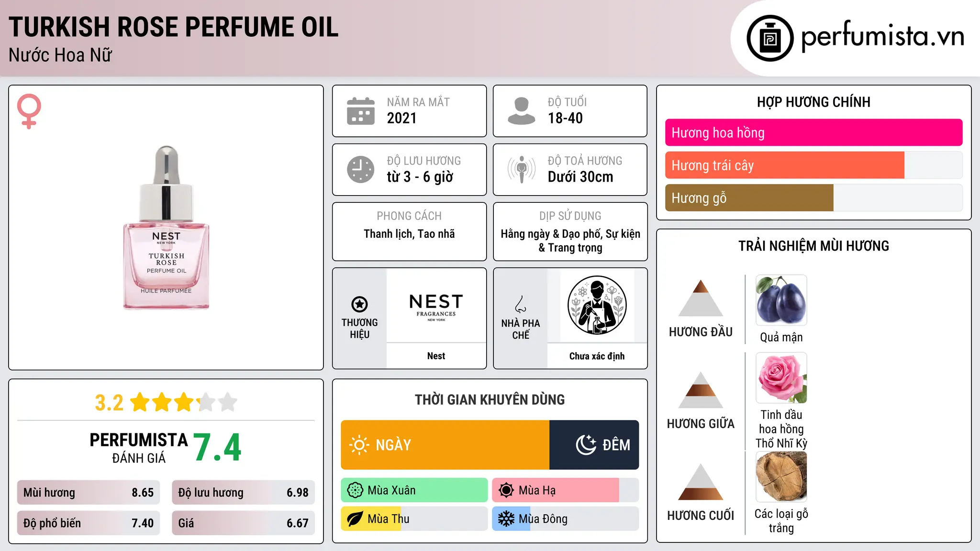Click the Hương giữa label
The height and width of the screenshot is (551, 980).
(701, 424)
